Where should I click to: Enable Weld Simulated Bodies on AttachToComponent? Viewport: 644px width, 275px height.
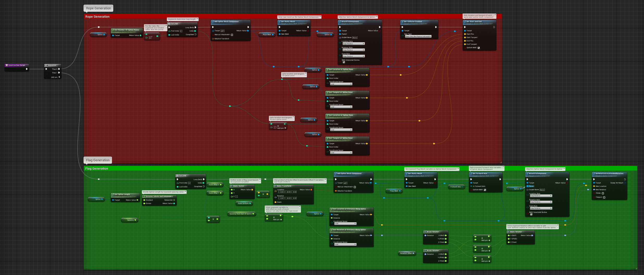click(344, 62)
